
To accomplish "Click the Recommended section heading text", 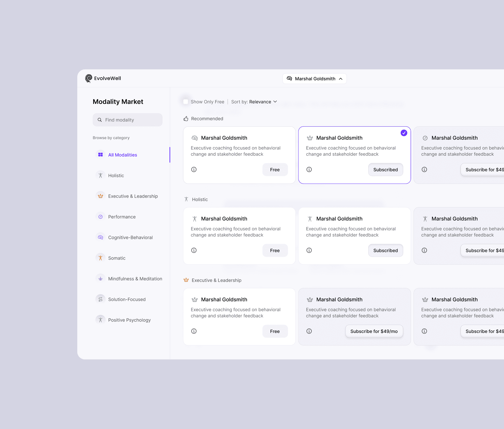I will pyautogui.click(x=207, y=119).
